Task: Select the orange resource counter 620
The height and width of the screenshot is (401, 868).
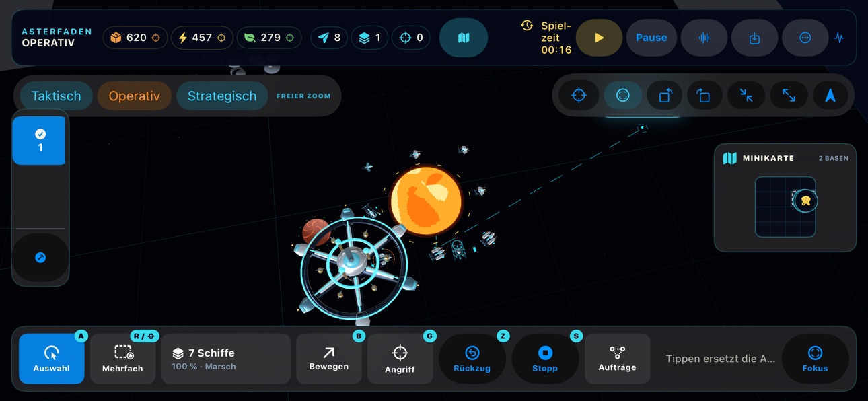Action: point(135,38)
